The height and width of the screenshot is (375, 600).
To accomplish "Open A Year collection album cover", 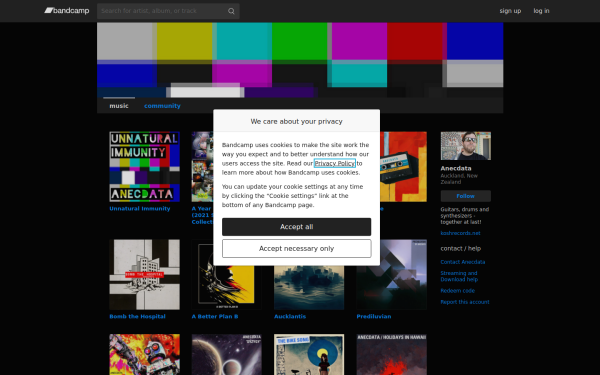I will (202, 166).
